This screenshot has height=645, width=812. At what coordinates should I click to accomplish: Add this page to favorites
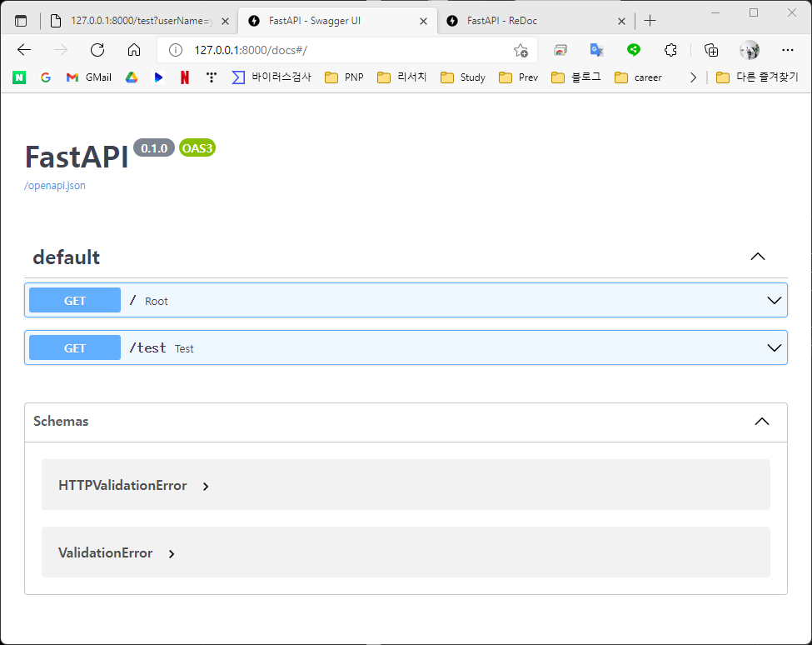521,50
